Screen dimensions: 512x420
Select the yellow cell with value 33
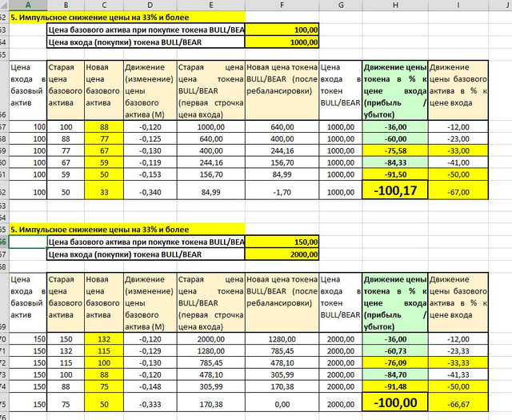click(104, 190)
